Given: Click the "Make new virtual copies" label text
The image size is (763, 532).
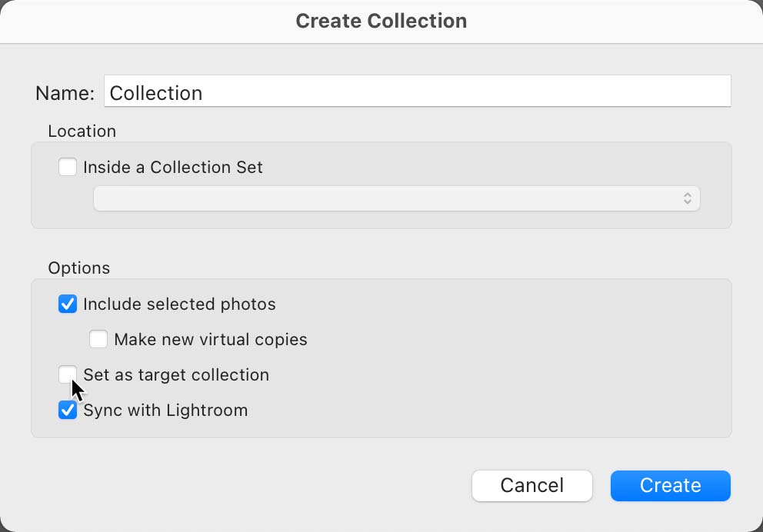Looking at the screenshot, I should (211, 340).
